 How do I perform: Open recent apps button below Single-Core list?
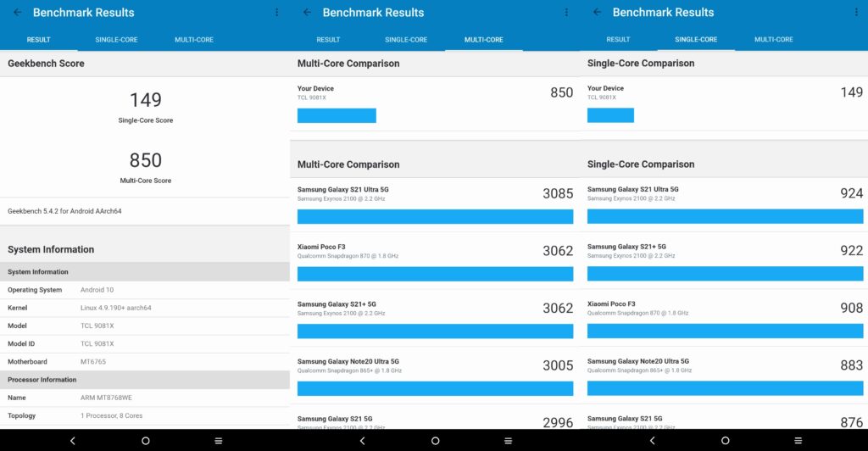pos(798,441)
